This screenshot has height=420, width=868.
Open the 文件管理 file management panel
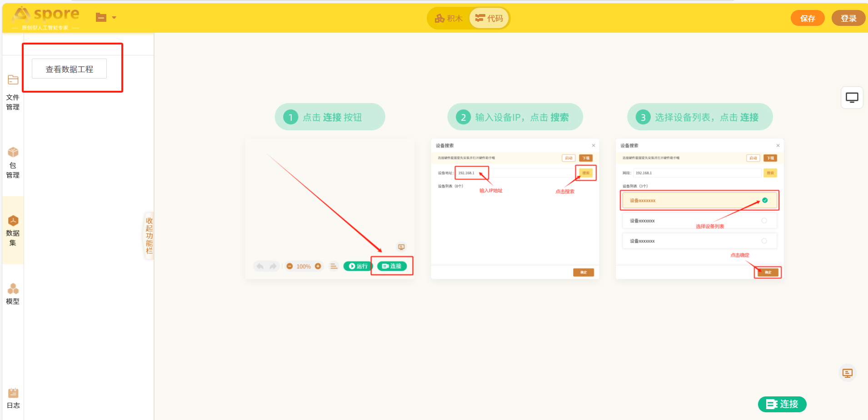(13, 92)
